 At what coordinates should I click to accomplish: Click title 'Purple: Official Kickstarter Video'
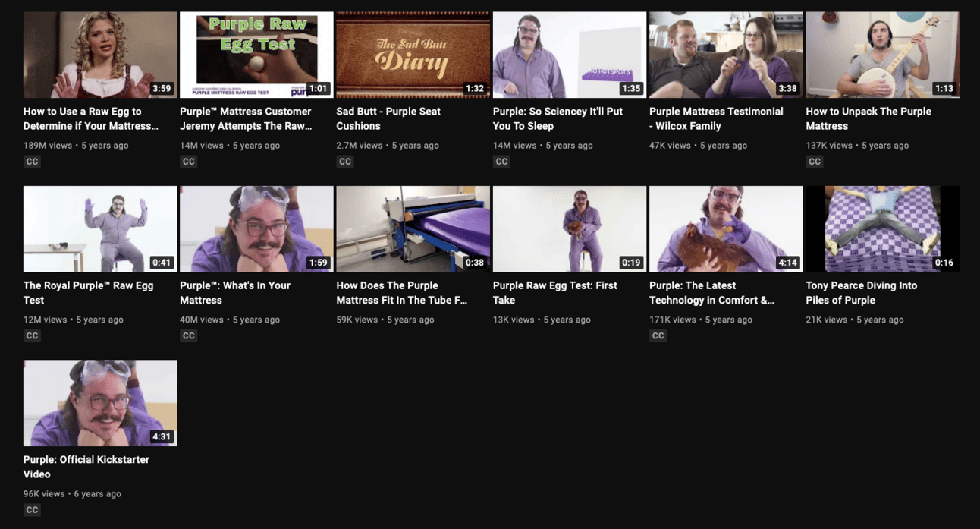[86, 467]
